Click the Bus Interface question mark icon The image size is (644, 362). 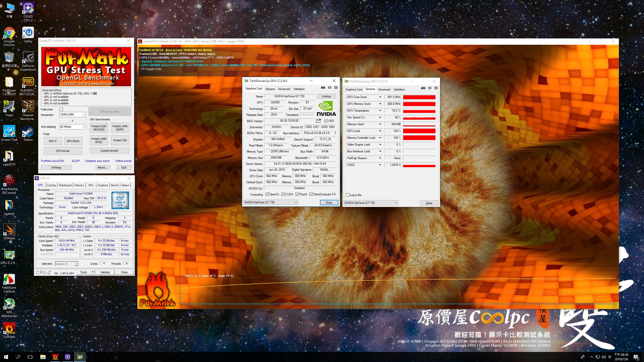335,133
